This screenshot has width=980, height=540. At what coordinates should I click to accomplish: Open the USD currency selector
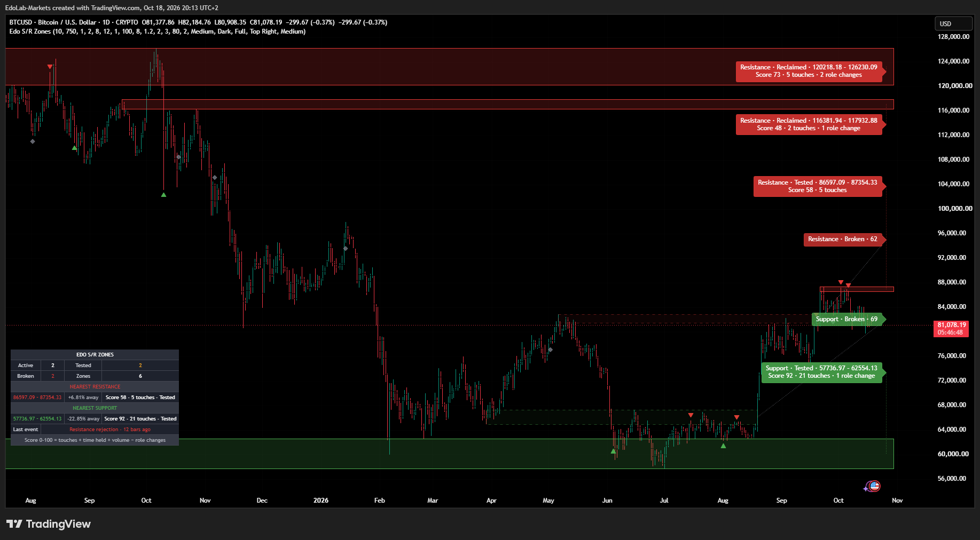coord(953,23)
